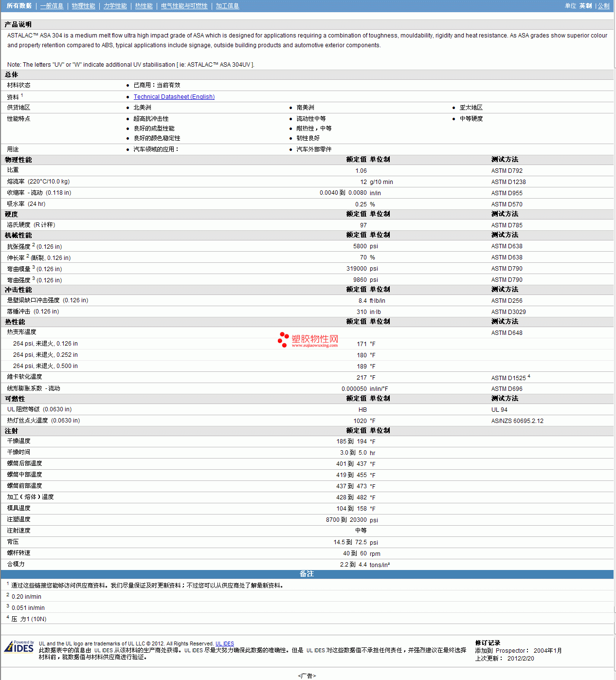The width and height of the screenshot is (616, 680).
Task: Click 螺杆转速 row label
Action: click(x=18, y=553)
